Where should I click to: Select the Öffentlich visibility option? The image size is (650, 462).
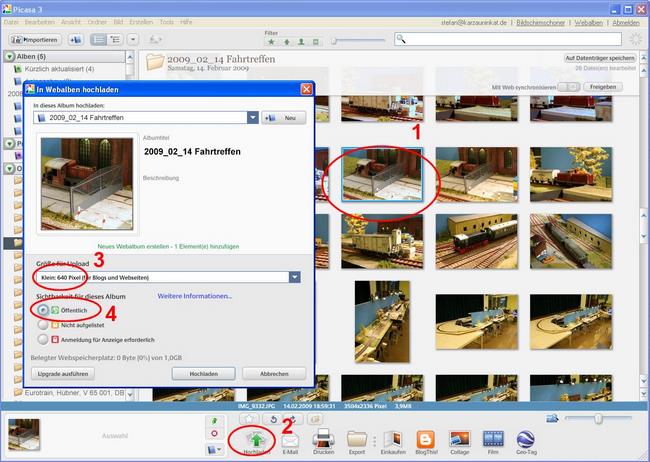point(42,310)
